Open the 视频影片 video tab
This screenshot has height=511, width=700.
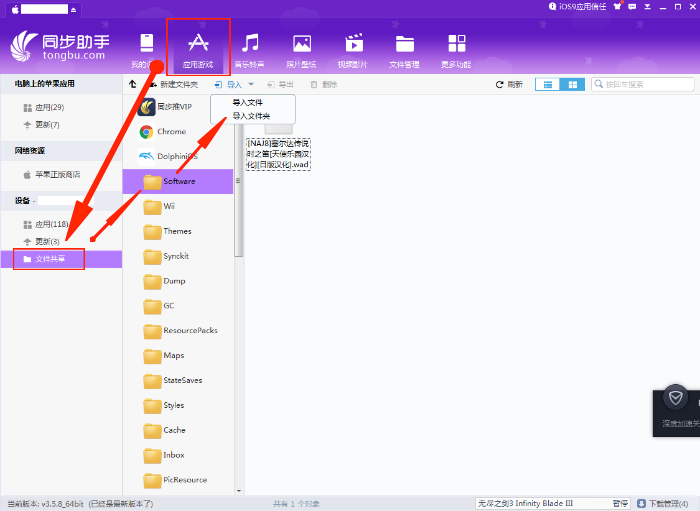coord(353,50)
